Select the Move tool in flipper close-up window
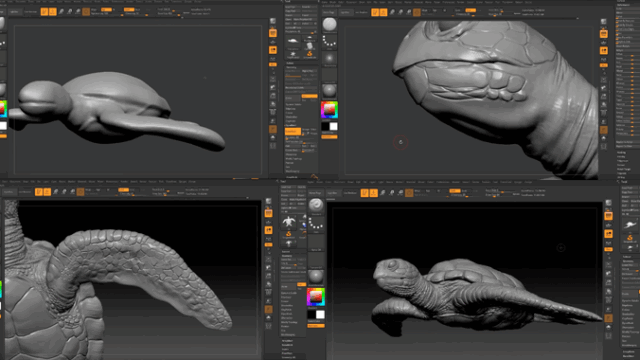Screen dimensions: 640x360 click(x=56, y=191)
